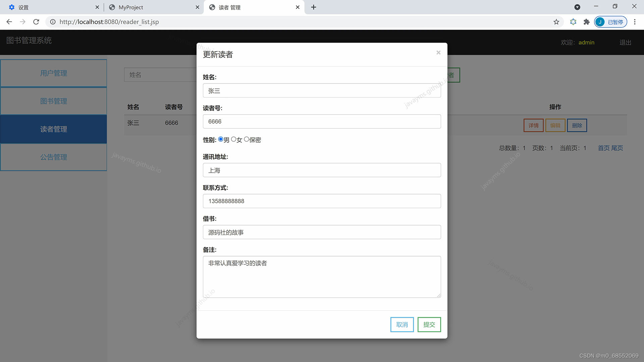Click the 删除 button for 张三
The width and height of the screenshot is (644, 362).
(x=577, y=125)
